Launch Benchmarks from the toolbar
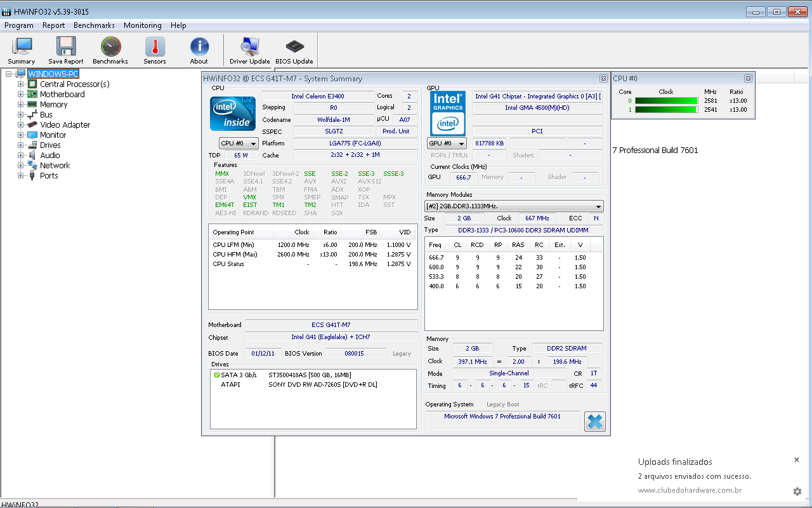The width and height of the screenshot is (812, 508). coord(110,50)
